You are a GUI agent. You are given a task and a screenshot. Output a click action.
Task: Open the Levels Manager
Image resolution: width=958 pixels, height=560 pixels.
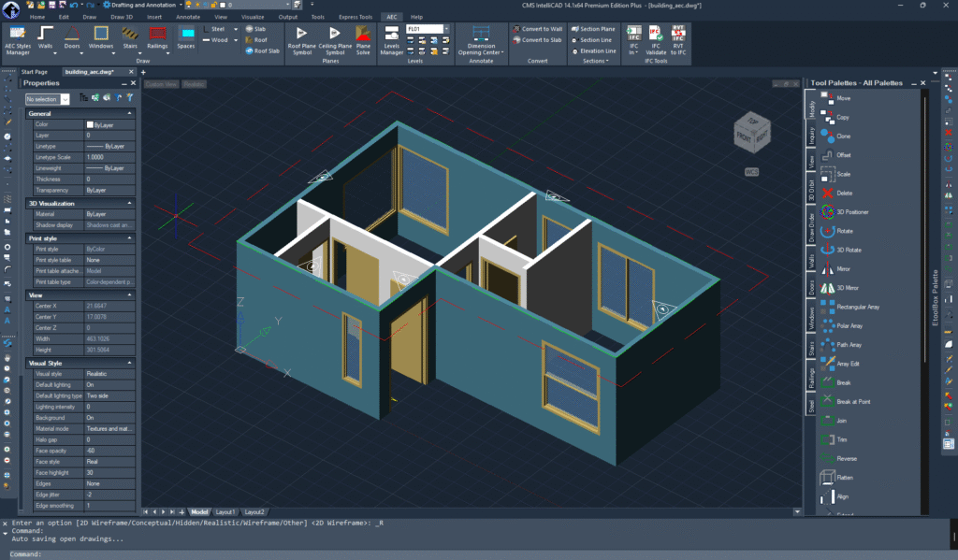coord(391,37)
